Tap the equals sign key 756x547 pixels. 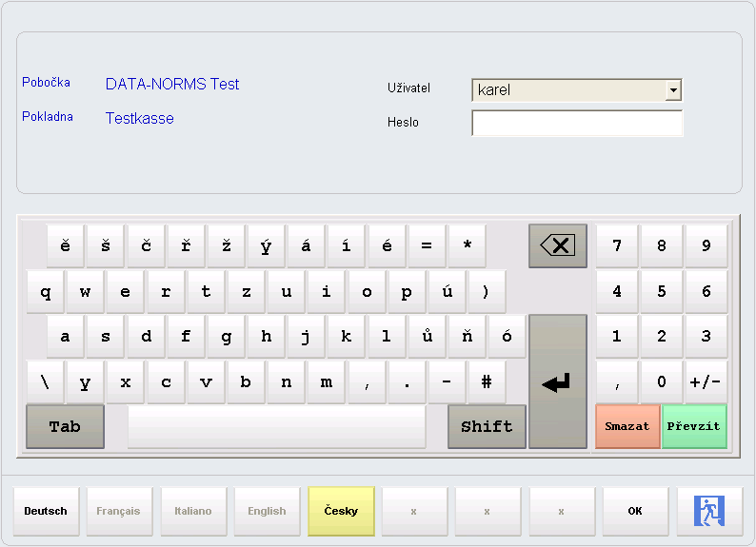click(427, 245)
